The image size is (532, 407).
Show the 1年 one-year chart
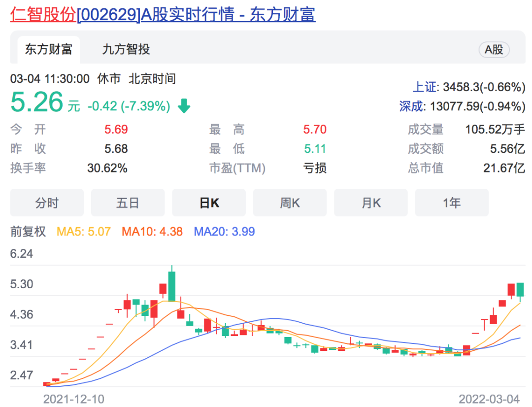tap(451, 202)
